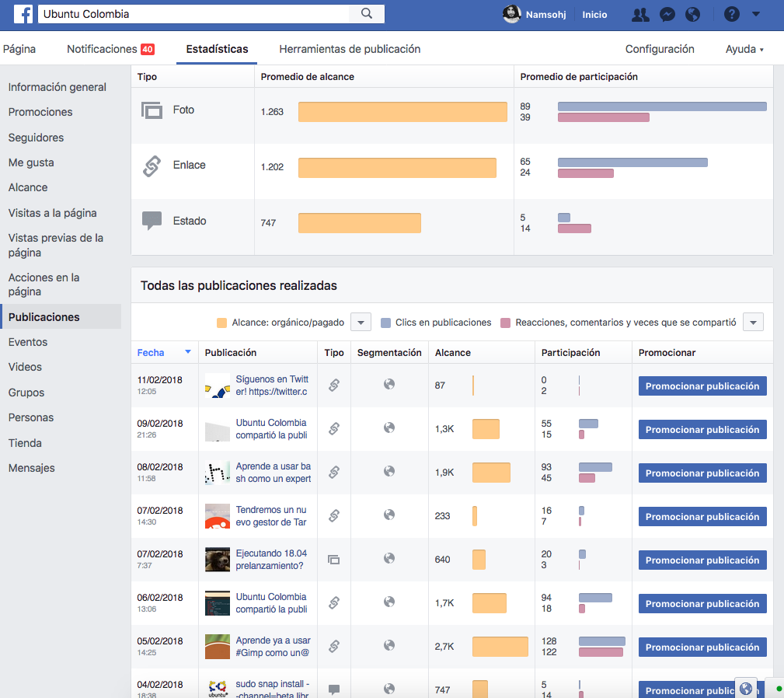This screenshot has width=784, height=698.
Task: Select Seguidores in the left sidebar
Action: pos(36,138)
